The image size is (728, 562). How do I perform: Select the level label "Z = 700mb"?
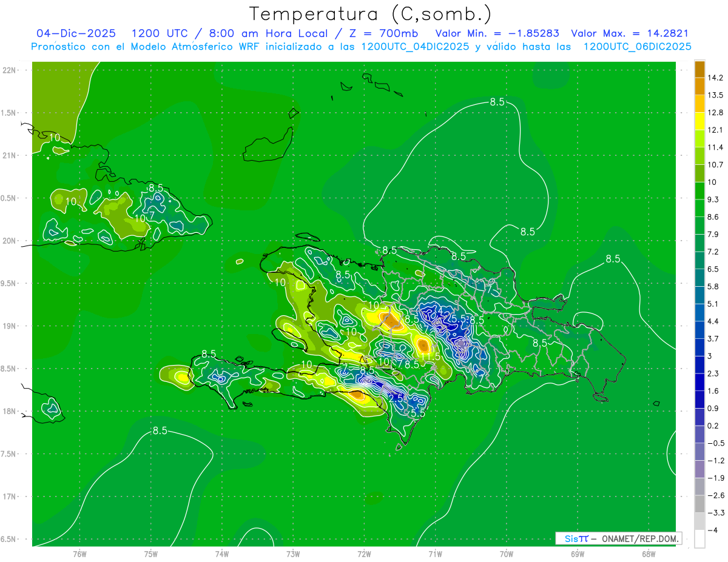tap(385, 33)
